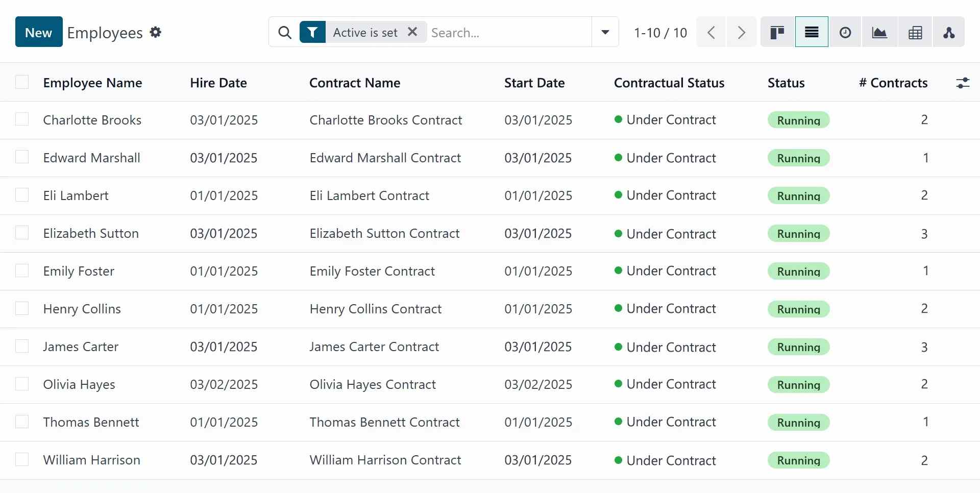Focus the Search input field

509,32
